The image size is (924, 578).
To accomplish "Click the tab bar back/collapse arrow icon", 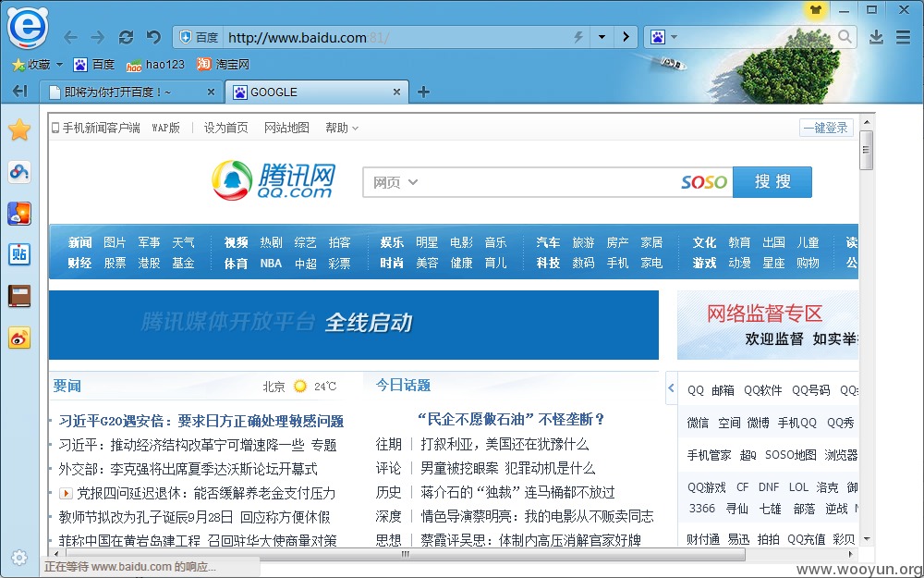I will [20, 91].
